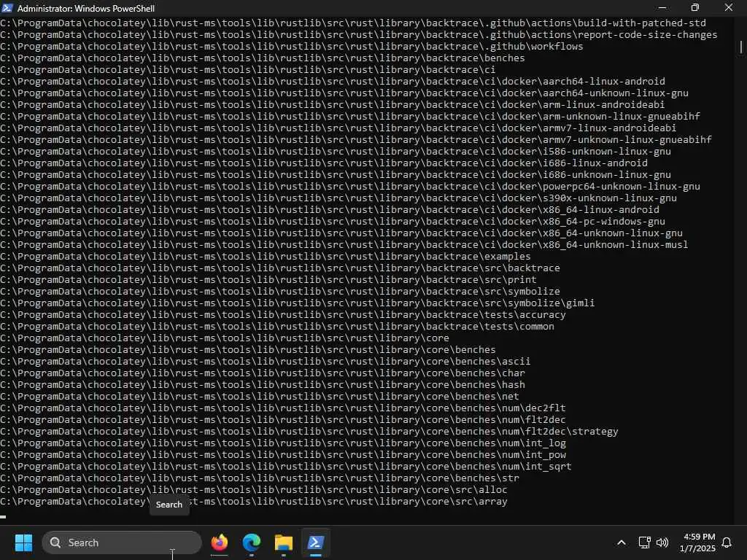Click the line ending in arm-linux-androideabi
747x560 pixels.
click(x=333, y=105)
